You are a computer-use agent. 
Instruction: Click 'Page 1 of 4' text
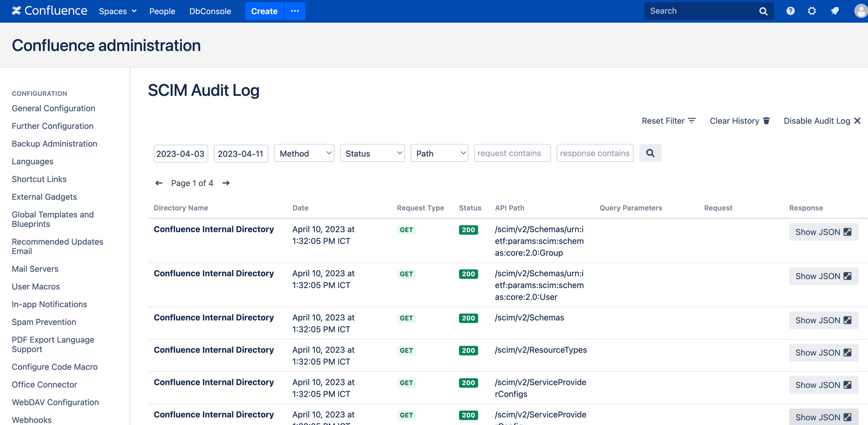tap(192, 183)
